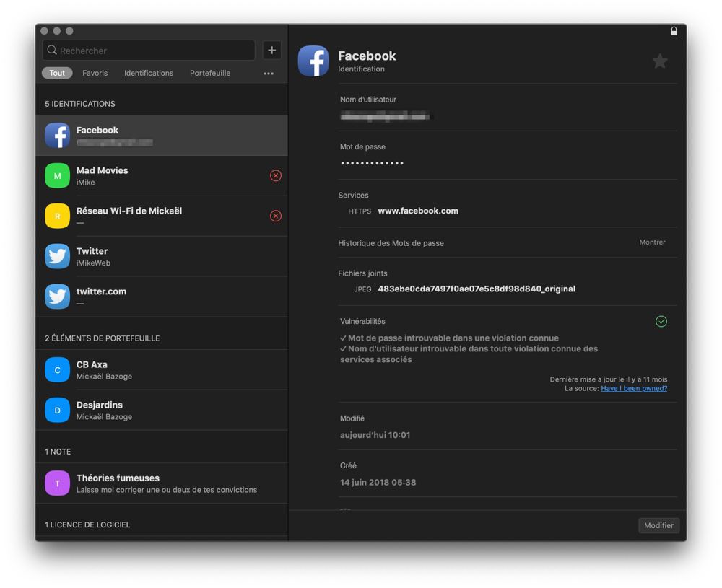The image size is (722, 588).
Task: Click Twitter bird icon for iMikeWeb
Action: coord(58,256)
